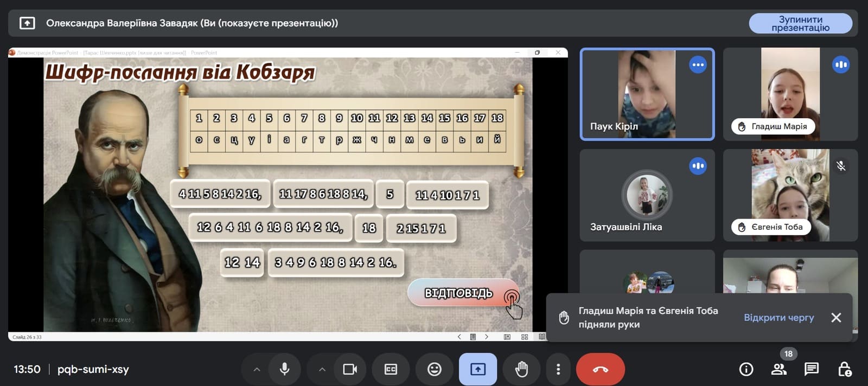Click the cipher box 12 6 4 11 6 18 8 14 2 16

click(x=270, y=227)
